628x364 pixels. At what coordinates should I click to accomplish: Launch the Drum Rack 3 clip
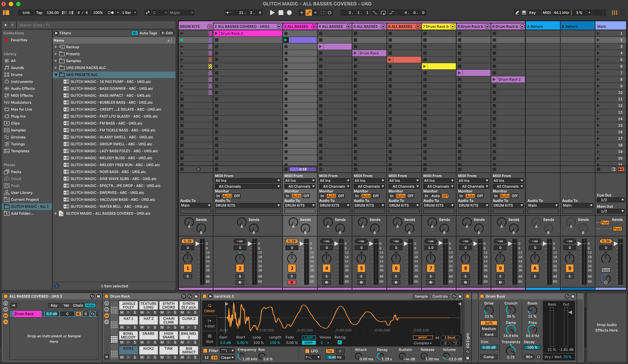pyautogui.click(x=217, y=33)
